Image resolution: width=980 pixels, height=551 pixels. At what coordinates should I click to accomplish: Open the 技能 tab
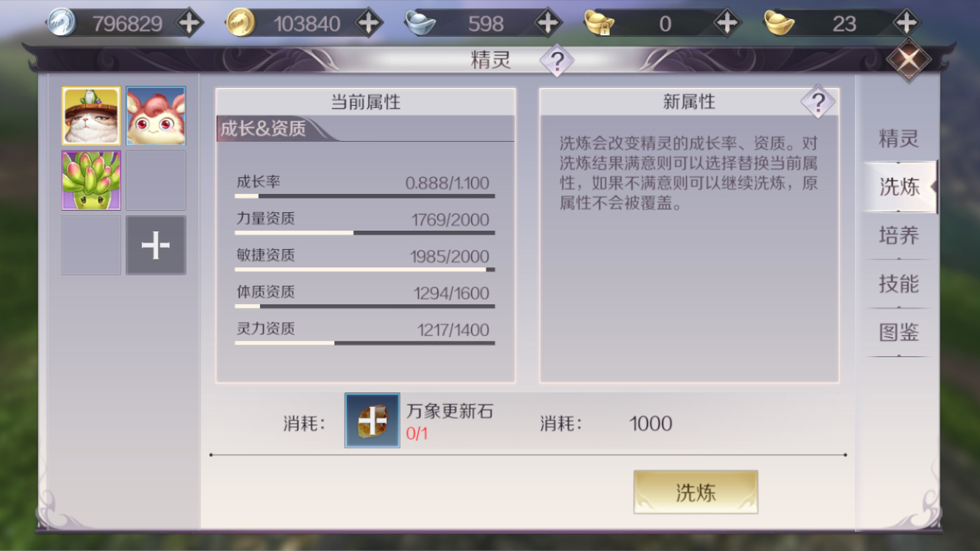pos(898,284)
